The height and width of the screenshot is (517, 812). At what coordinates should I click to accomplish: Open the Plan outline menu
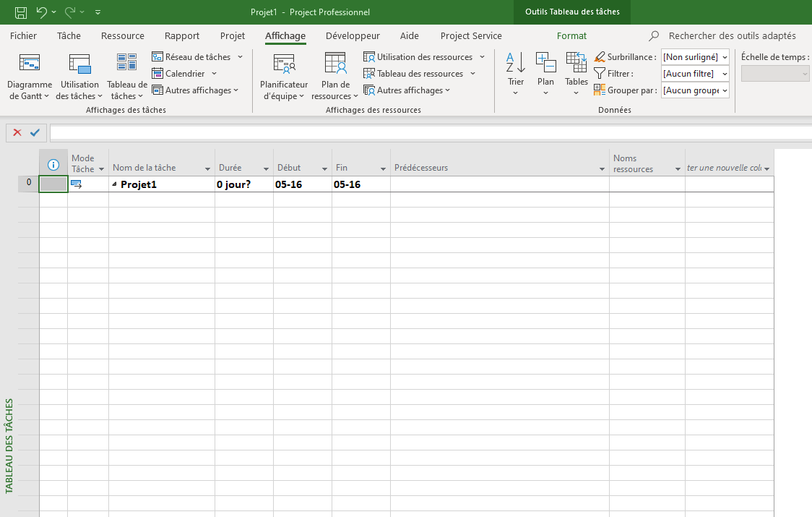click(x=546, y=74)
